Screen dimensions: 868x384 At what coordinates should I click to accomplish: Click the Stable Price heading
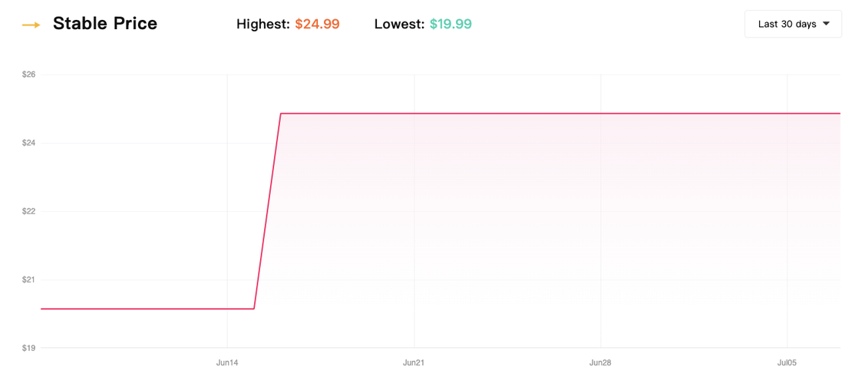point(105,24)
